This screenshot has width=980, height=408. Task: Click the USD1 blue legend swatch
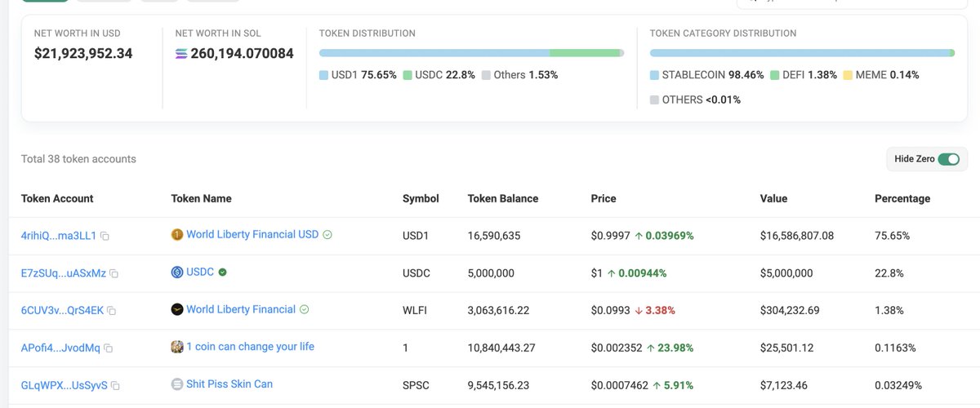point(323,75)
